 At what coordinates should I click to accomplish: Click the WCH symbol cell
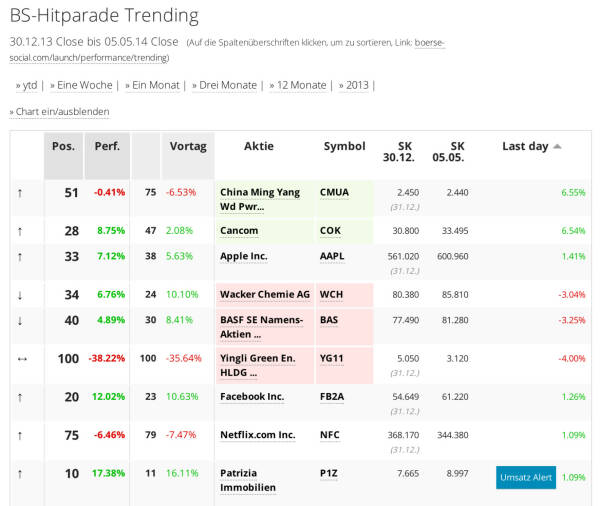click(331, 295)
